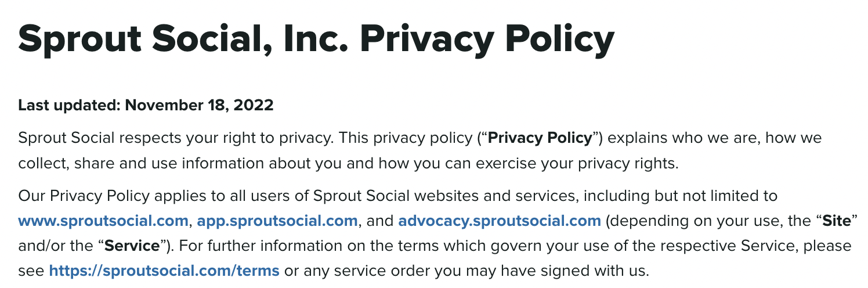Open the www.sproutsocial.com link
This screenshot has height=288, width=868.
pyautogui.click(x=103, y=221)
